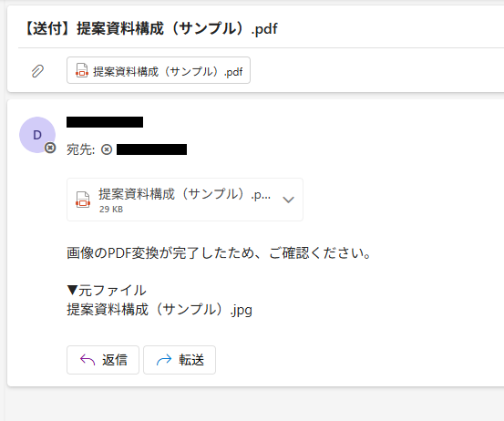Click the ▼元ファイル line in the body
Image resolution: width=504 pixels, height=421 pixels.
click(107, 291)
